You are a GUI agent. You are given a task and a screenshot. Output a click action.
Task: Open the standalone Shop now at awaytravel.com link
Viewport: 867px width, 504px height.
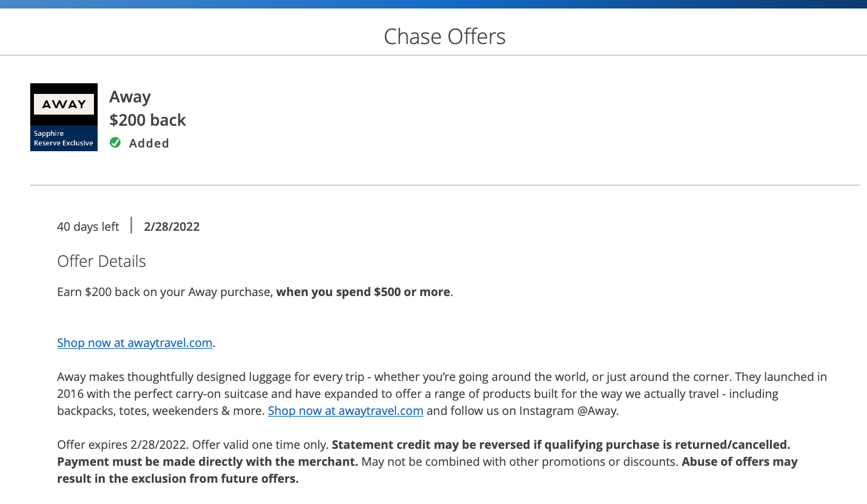135,343
